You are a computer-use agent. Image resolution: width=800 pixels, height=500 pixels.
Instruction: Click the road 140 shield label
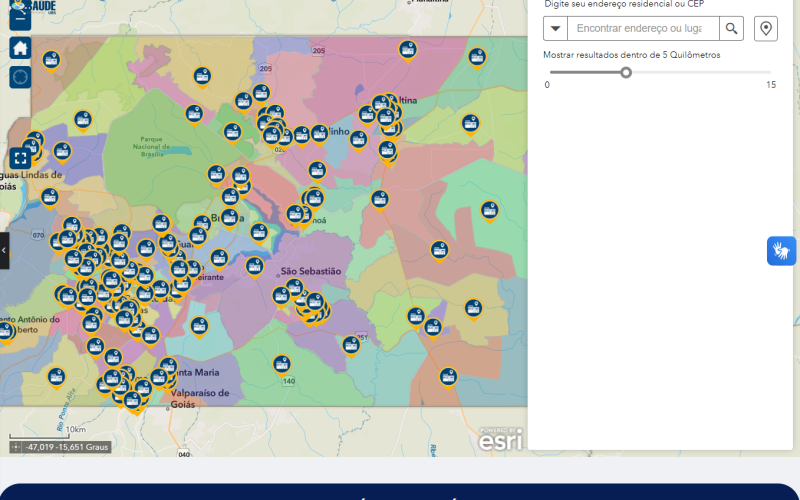[289, 381]
